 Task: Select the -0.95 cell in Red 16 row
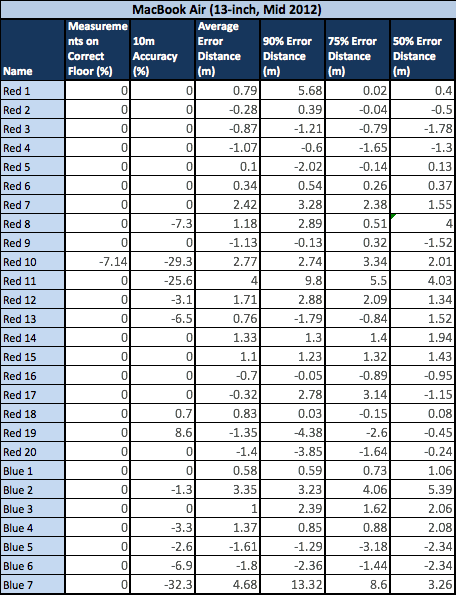pos(423,375)
